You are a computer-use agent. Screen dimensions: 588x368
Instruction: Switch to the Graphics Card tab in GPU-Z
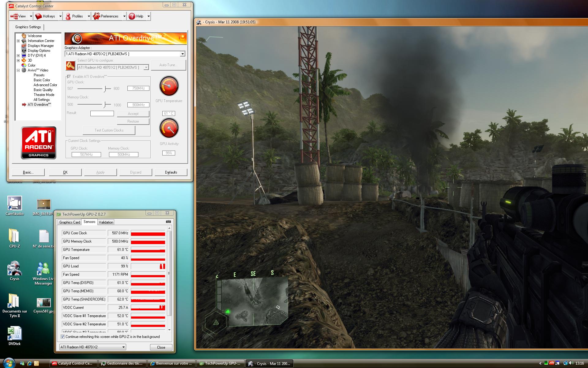coord(70,222)
